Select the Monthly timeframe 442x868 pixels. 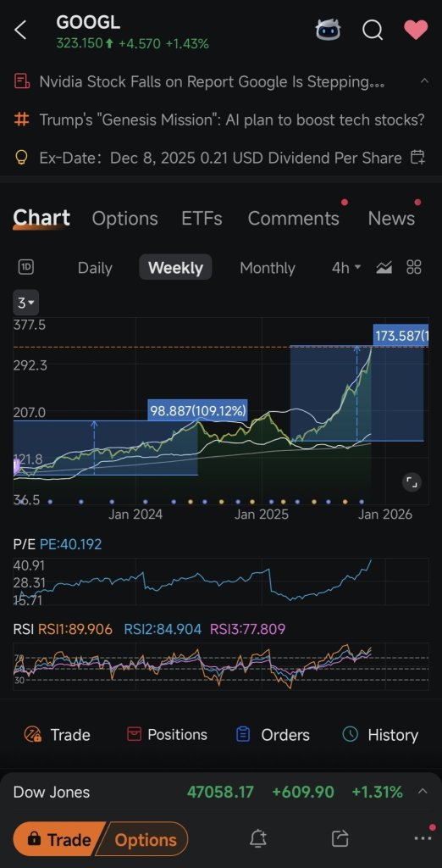(x=268, y=268)
